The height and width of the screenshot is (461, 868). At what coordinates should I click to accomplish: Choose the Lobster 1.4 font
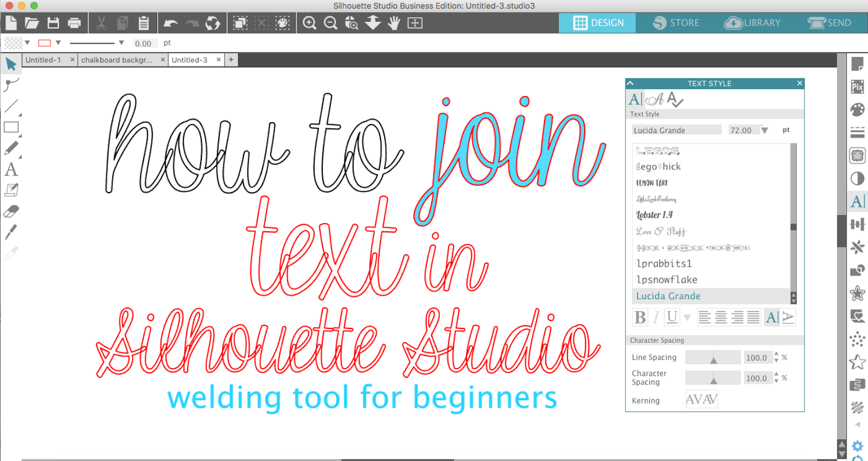(654, 215)
